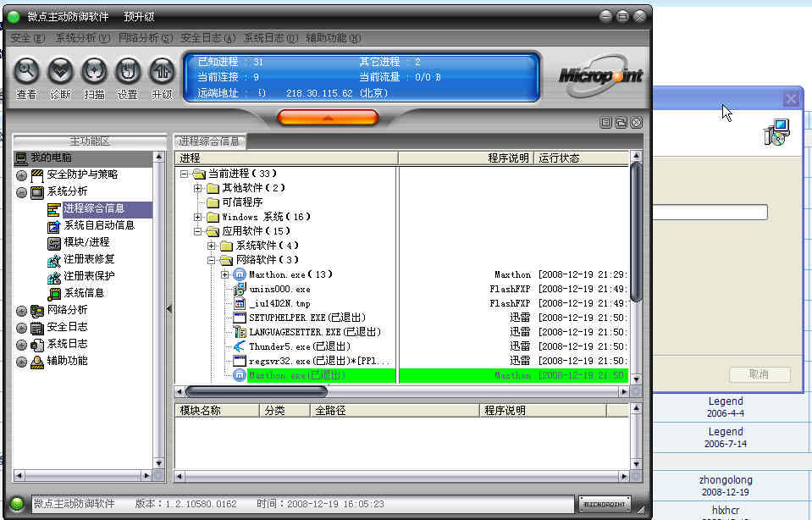Click the 安全日志 log icon
812x520 pixels.
pyautogui.click(x=36, y=328)
